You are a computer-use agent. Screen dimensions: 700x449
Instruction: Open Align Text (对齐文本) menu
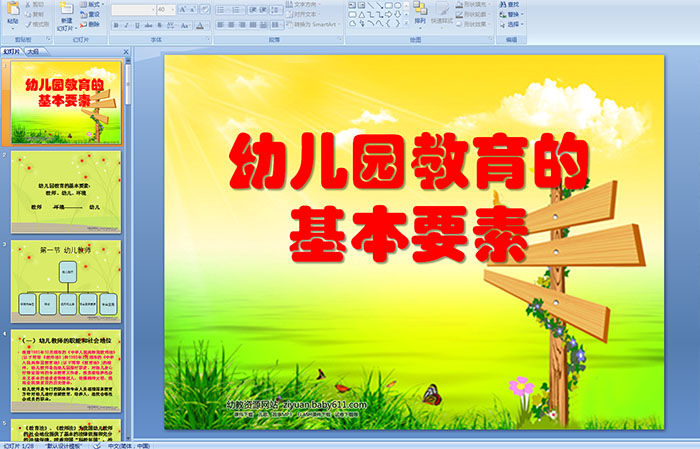pyautogui.click(x=303, y=14)
